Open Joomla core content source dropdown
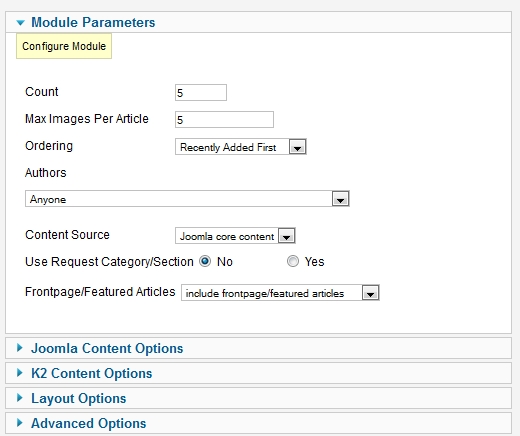 click(x=235, y=236)
